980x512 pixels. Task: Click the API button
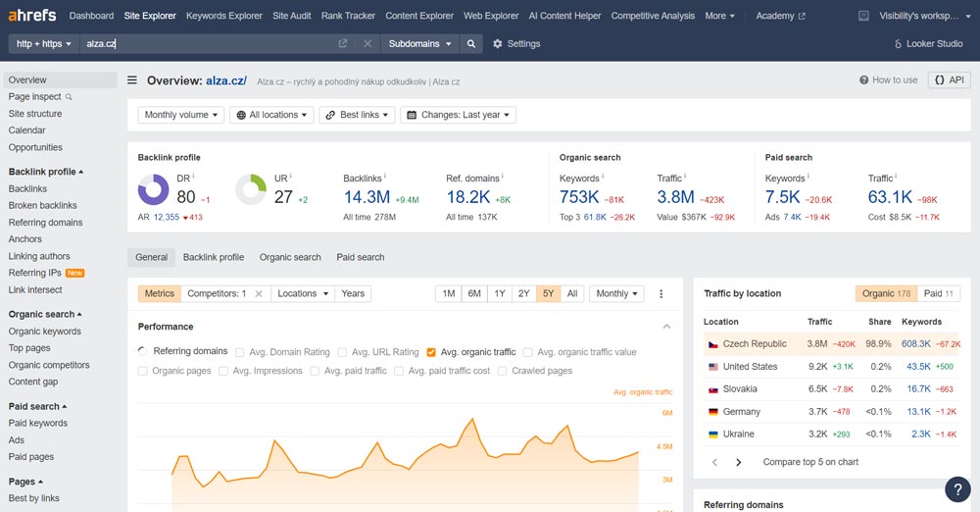click(x=949, y=80)
